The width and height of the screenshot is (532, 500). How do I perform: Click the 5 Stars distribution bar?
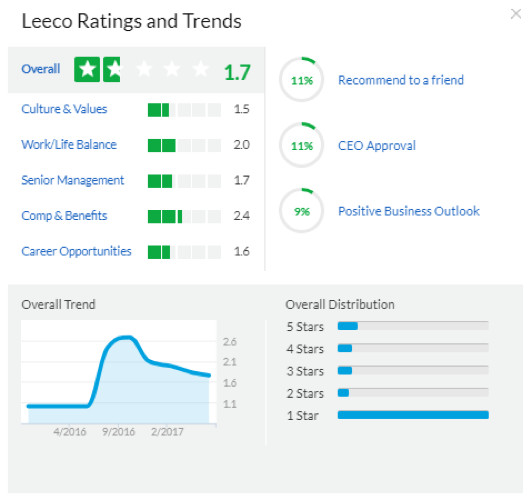click(413, 326)
